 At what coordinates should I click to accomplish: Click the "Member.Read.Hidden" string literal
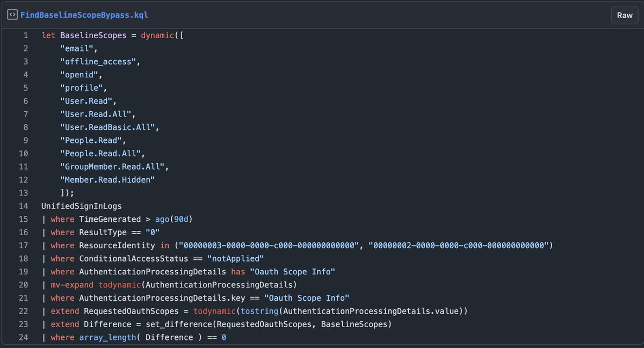coord(107,180)
